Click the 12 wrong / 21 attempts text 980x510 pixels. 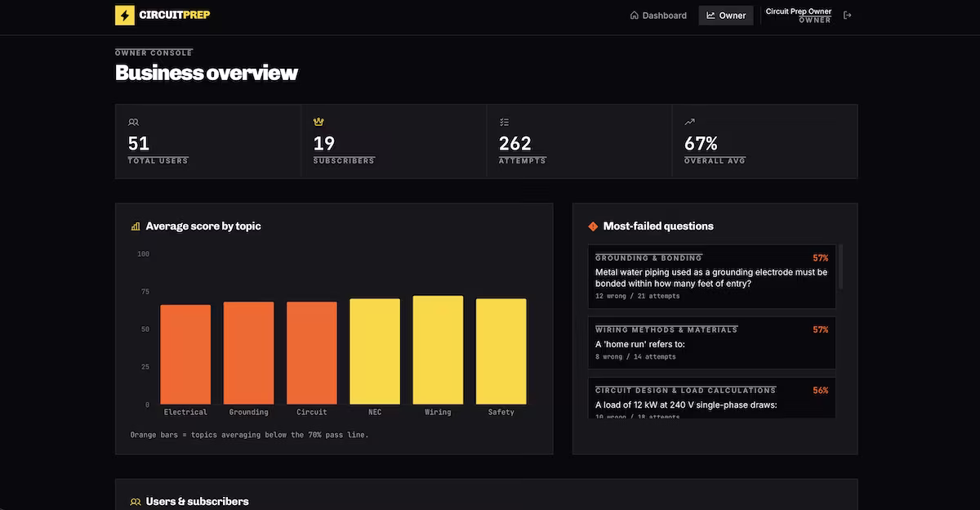(637, 296)
